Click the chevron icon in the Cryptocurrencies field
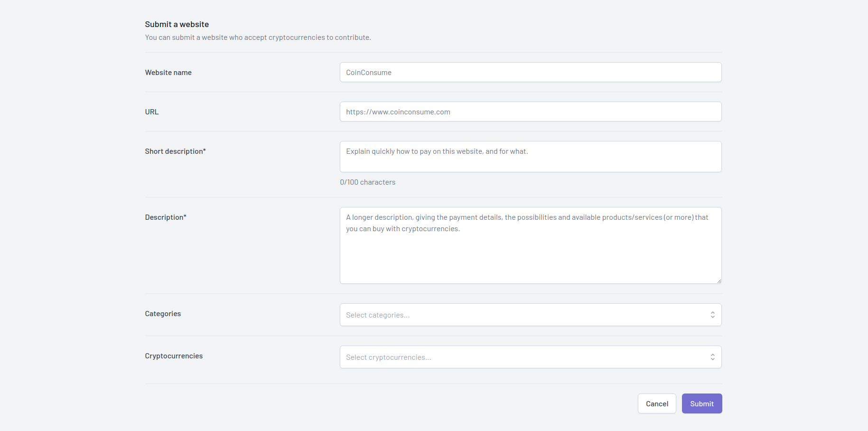Viewport: 868px width, 431px height. tap(712, 357)
